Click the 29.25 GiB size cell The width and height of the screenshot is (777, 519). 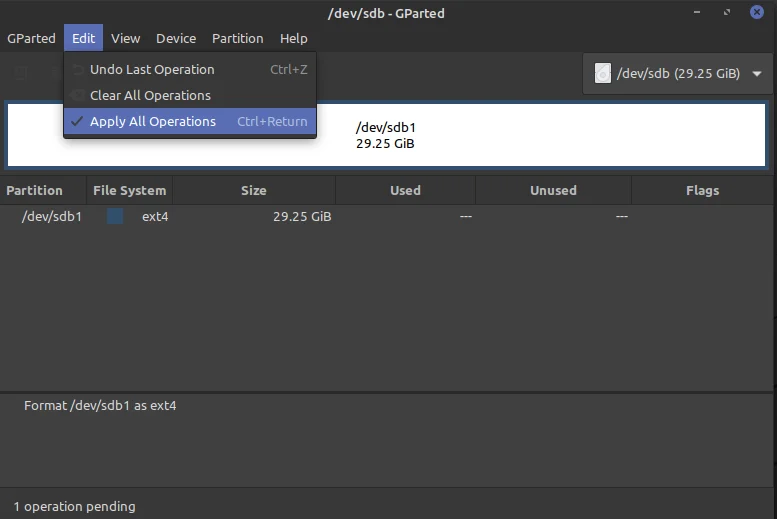(302, 217)
